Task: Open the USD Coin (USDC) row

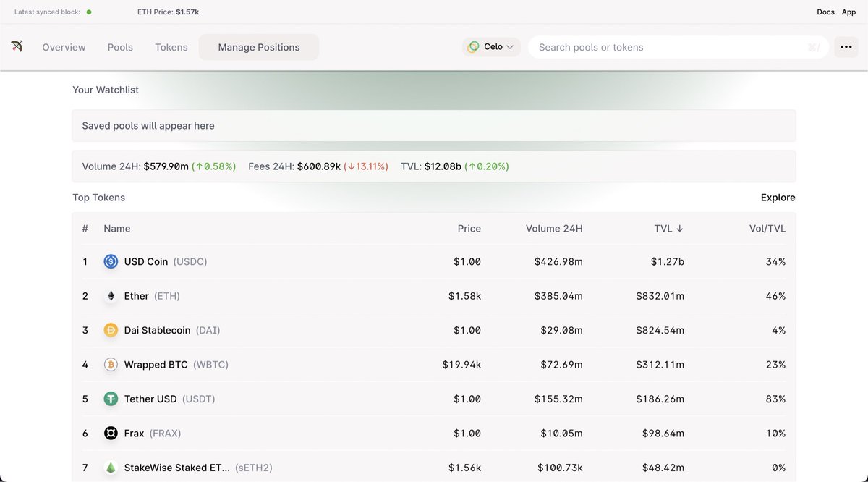Action: coord(434,261)
